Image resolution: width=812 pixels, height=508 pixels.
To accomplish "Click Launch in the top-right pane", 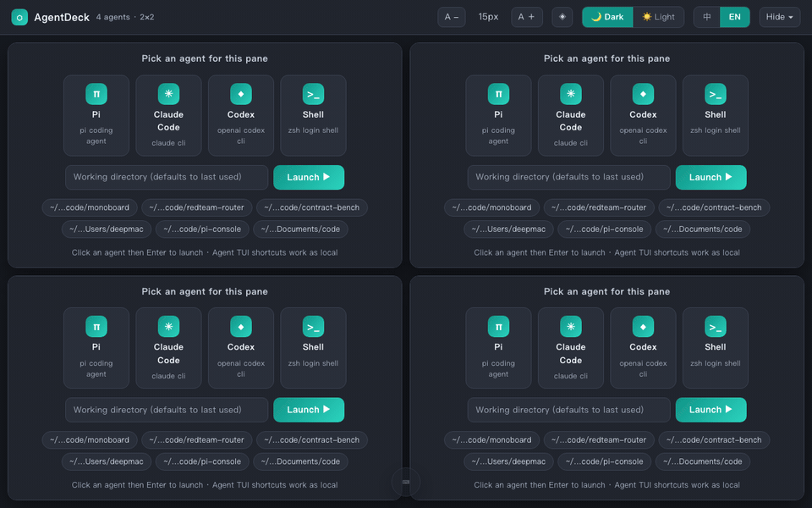I will click(x=711, y=177).
